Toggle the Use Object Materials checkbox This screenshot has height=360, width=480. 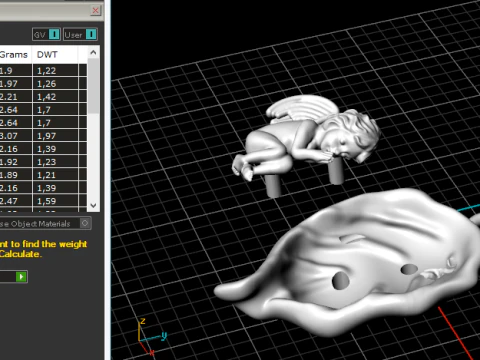point(85,223)
